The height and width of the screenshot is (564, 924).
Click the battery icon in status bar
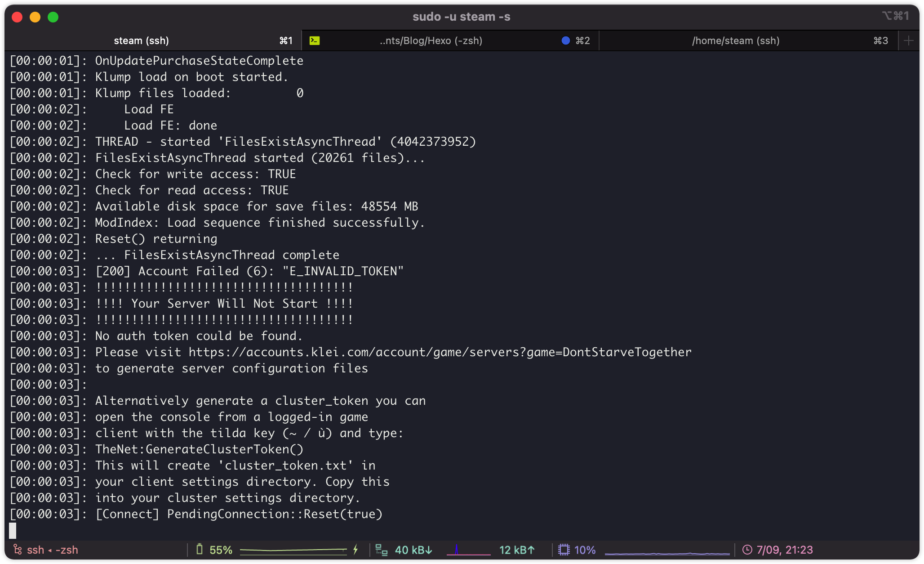(x=200, y=550)
